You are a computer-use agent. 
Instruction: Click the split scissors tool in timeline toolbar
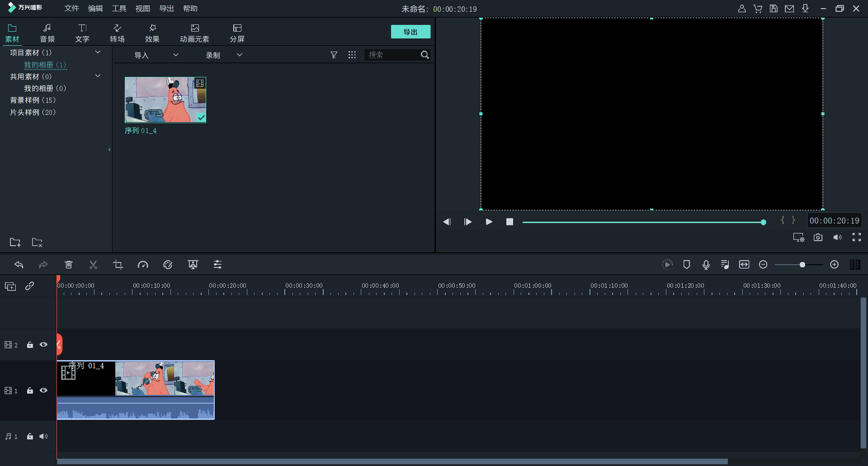click(93, 265)
